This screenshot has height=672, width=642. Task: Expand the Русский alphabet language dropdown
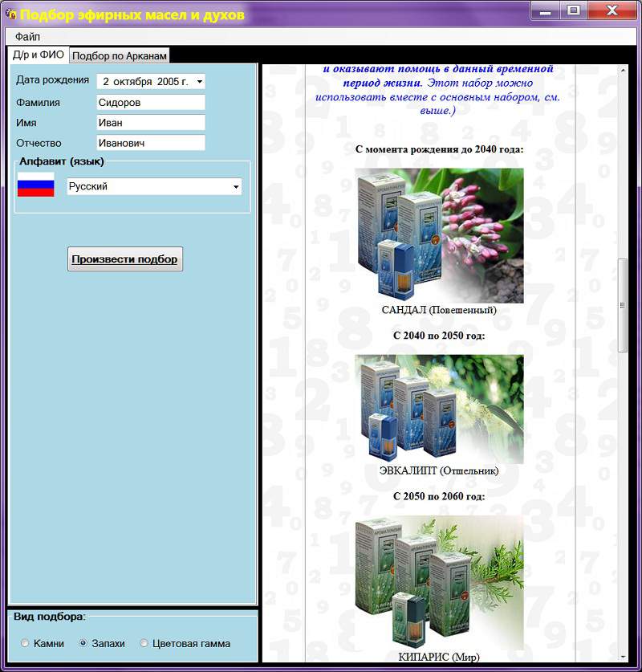(x=236, y=187)
